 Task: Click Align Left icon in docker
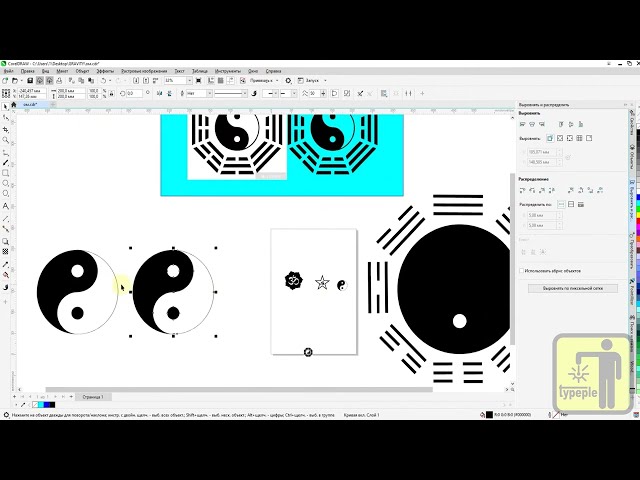point(522,124)
